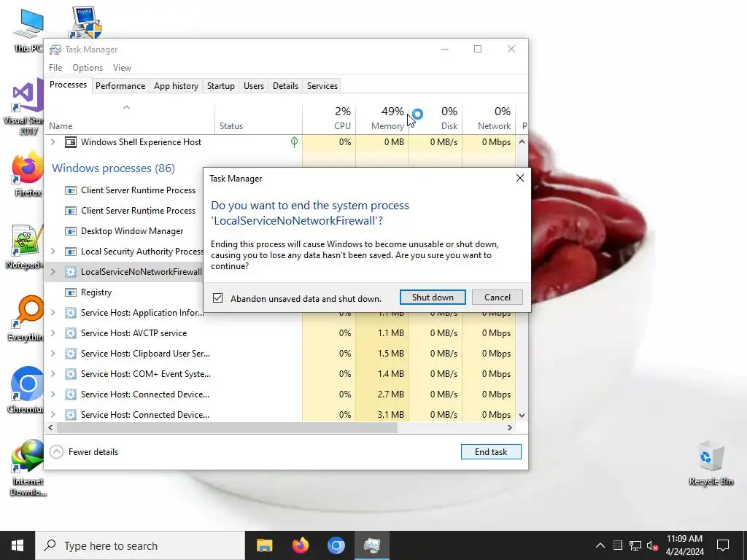Viewport: 747px width, 560px height.
Task: Click the Fewer details circle arrow icon
Action: 56,452
